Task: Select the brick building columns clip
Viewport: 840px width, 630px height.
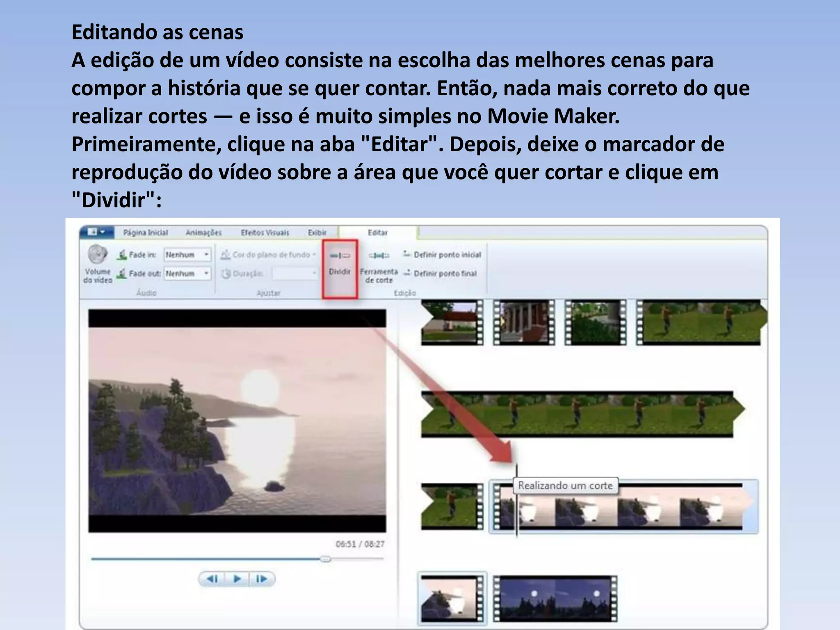Action: pos(524,322)
